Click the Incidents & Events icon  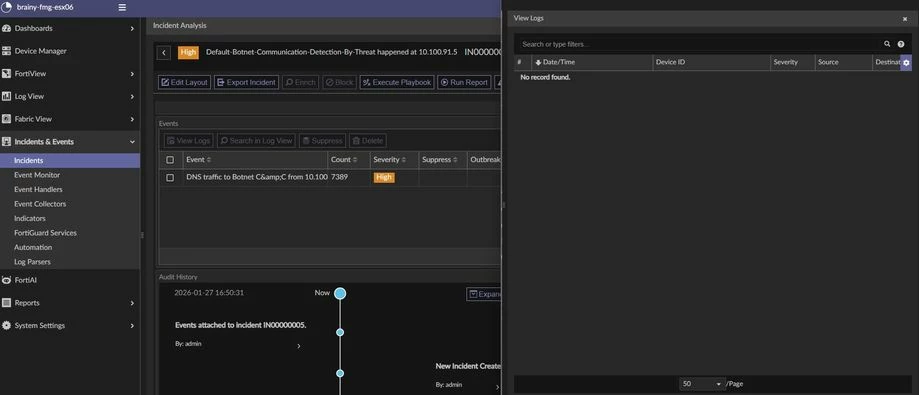[x=6, y=142]
